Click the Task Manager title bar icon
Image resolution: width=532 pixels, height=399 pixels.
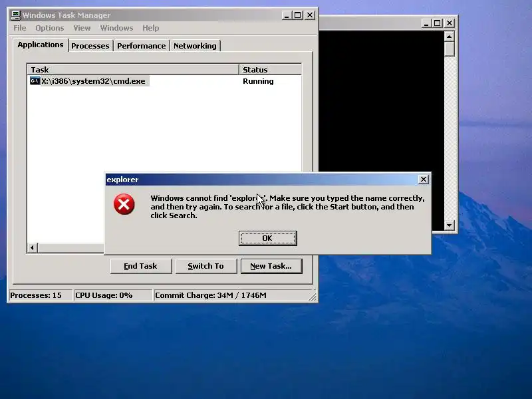15,15
